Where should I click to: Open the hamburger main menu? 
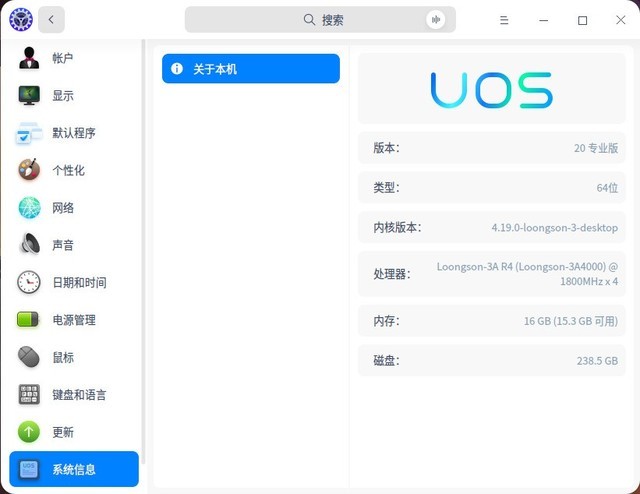504,20
